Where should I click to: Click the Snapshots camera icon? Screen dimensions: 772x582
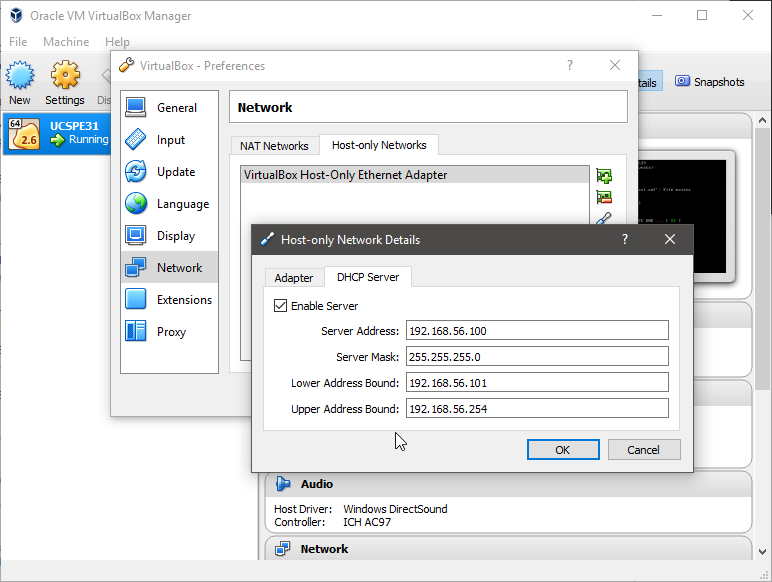click(x=682, y=81)
